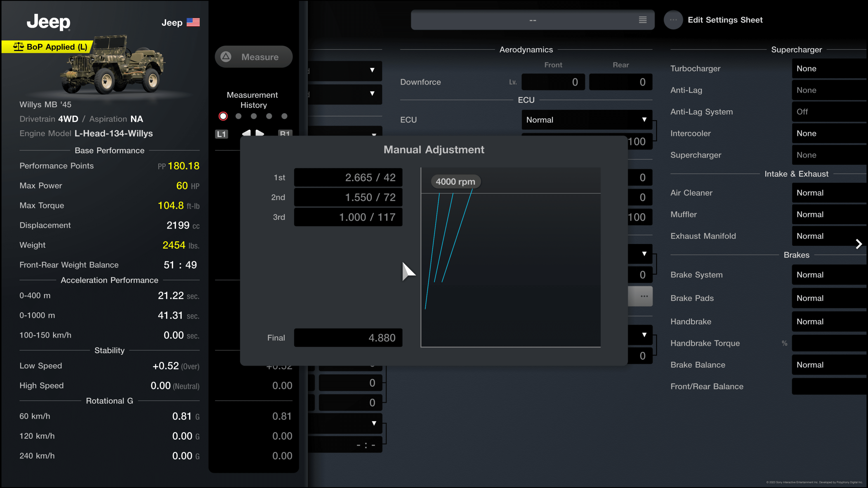This screenshot has width=868, height=488.
Task: Open the Supercharger None field
Action: [830, 155]
